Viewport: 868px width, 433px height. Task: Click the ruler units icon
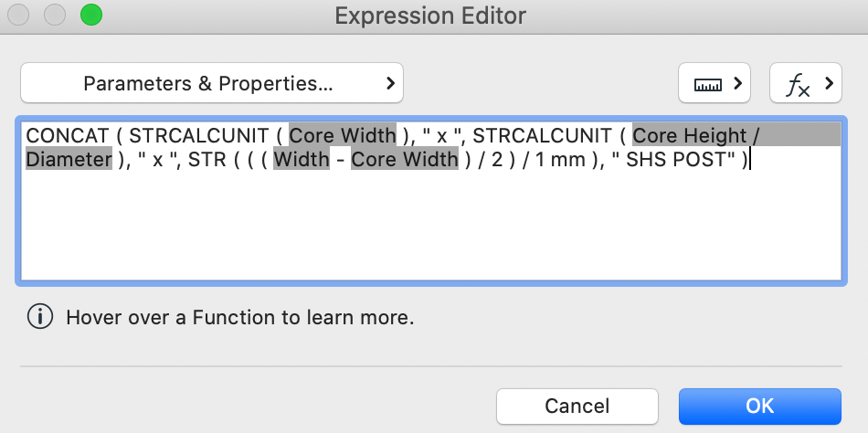[708, 84]
